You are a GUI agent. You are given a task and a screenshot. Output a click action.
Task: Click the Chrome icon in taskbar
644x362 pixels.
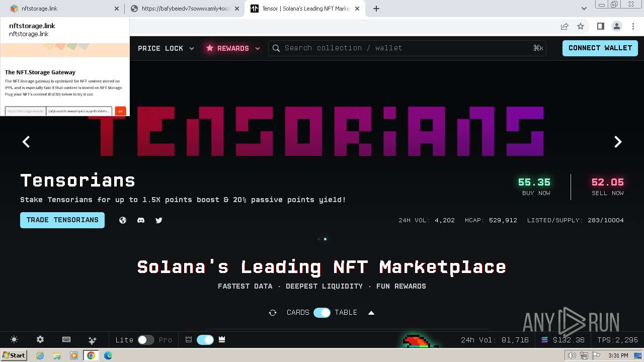[91, 355]
